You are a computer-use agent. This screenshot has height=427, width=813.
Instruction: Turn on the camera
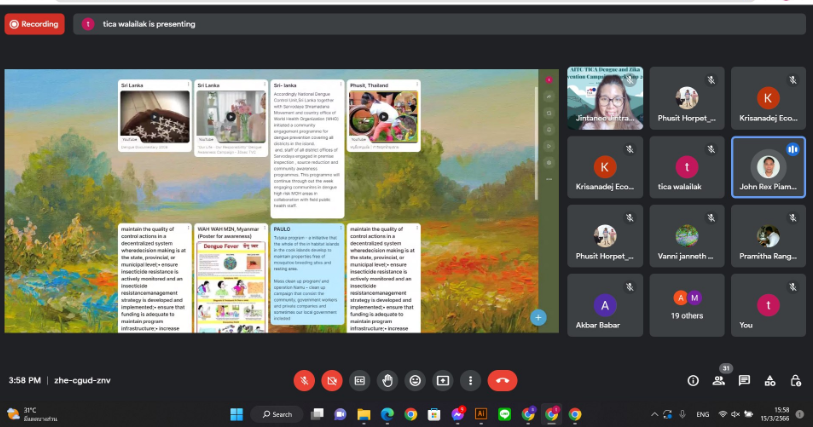pyautogui.click(x=332, y=380)
